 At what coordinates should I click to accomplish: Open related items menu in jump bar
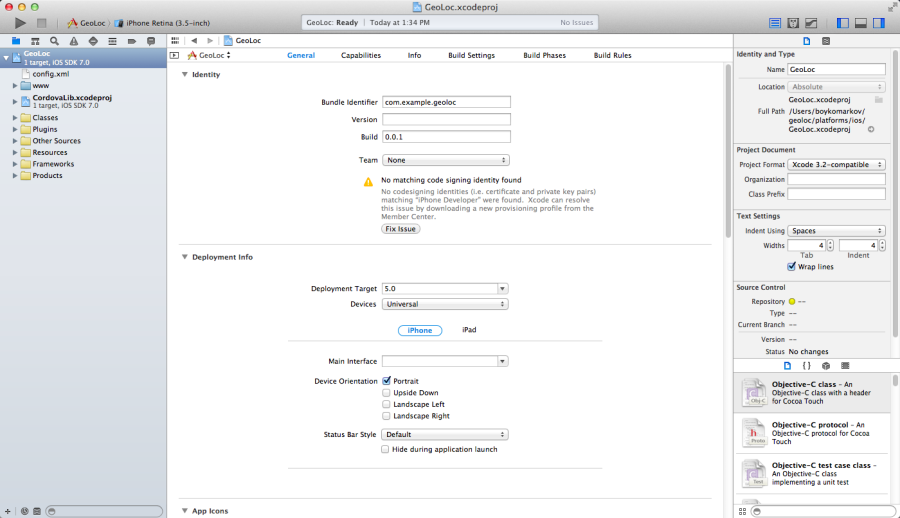(x=175, y=41)
